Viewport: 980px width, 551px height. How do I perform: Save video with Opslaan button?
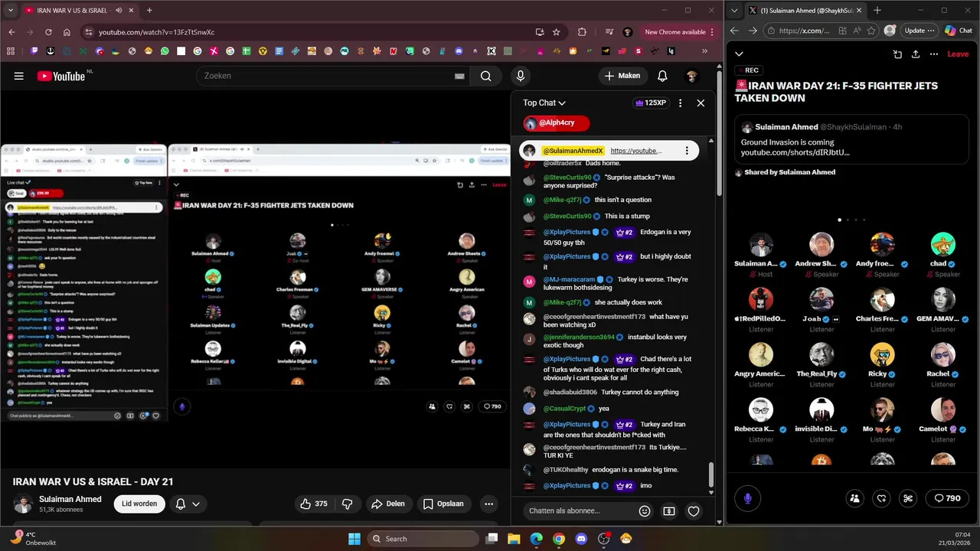click(443, 504)
